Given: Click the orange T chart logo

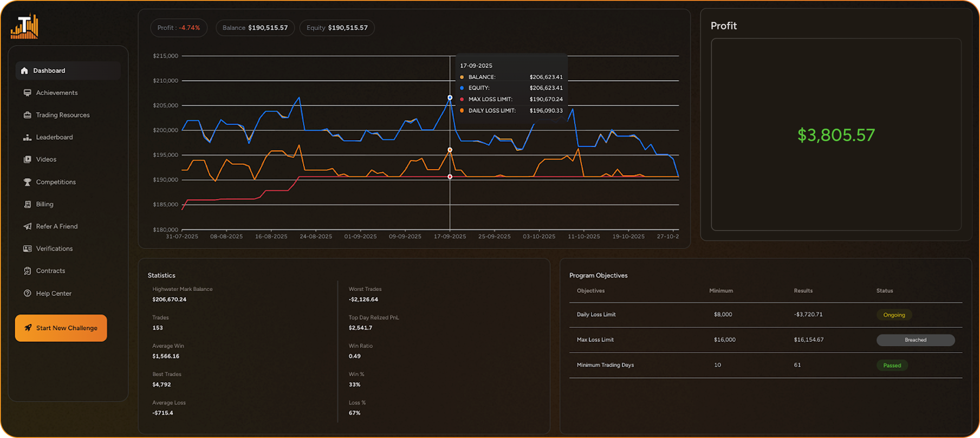Looking at the screenshot, I should 24,26.
